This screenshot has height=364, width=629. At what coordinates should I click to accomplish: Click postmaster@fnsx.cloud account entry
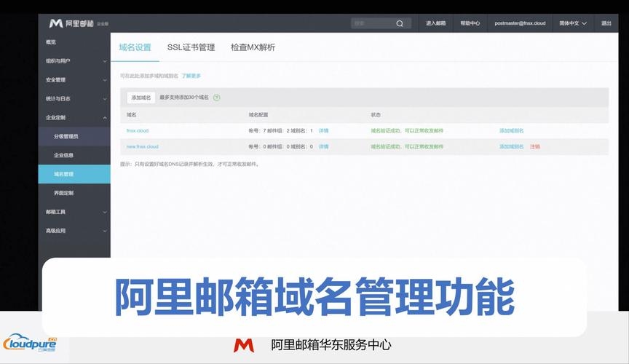click(520, 23)
